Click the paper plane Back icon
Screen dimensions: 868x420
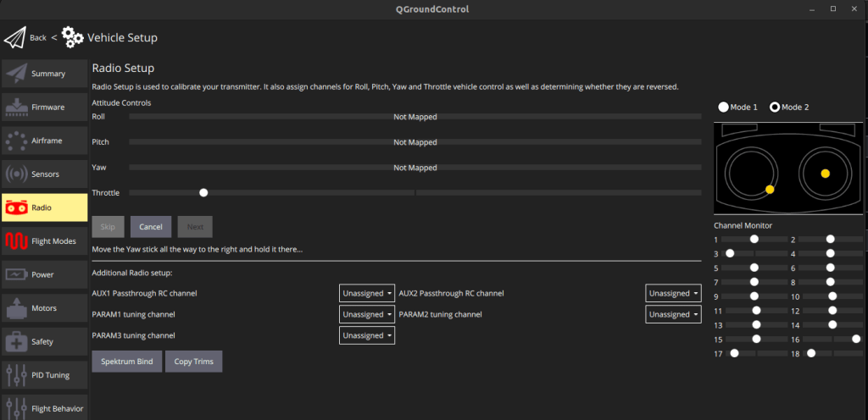coord(15,38)
